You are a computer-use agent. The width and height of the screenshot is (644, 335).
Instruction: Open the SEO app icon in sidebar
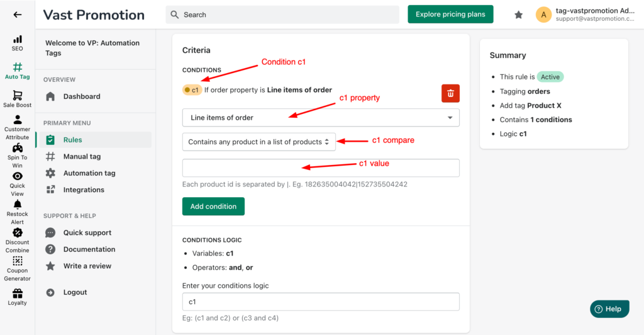(17, 40)
